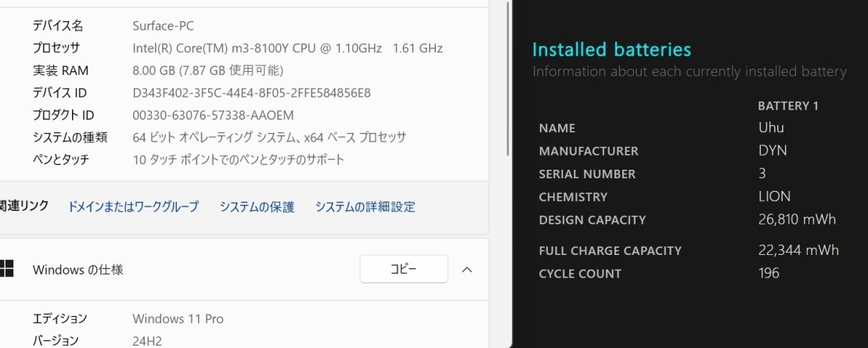Click the コピー button
This screenshot has width=868, height=348.
(x=404, y=269)
